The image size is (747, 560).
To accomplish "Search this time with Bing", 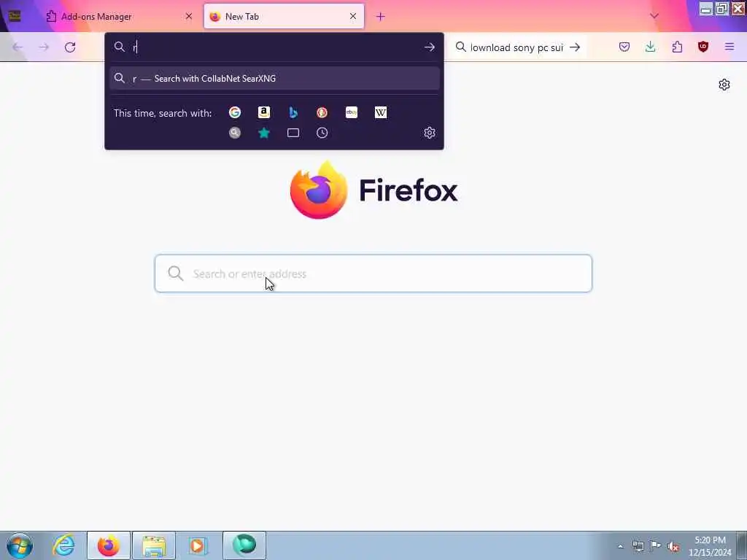I will [x=293, y=112].
